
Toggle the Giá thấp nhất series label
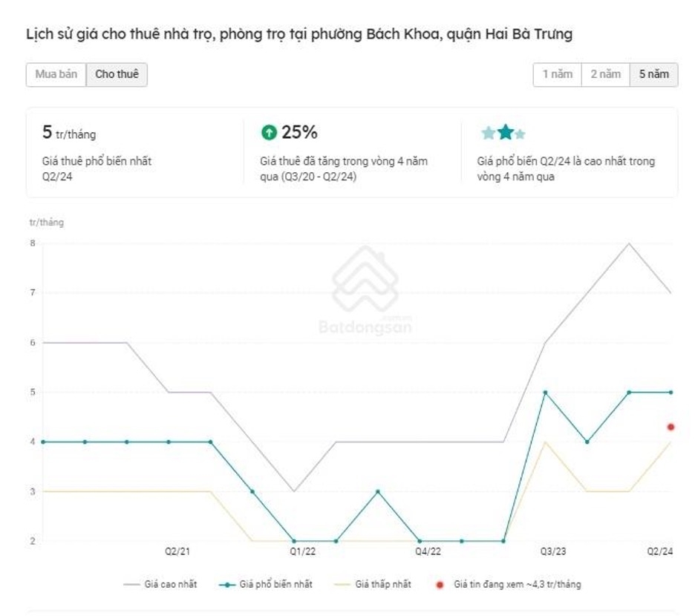(382, 585)
